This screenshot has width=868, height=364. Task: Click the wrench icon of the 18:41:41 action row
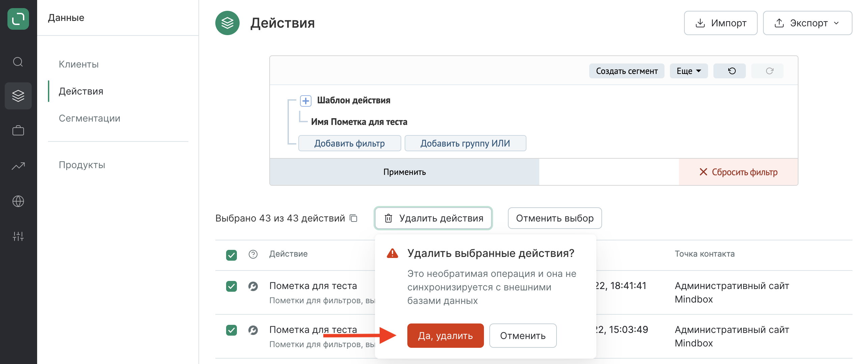coord(253,286)
